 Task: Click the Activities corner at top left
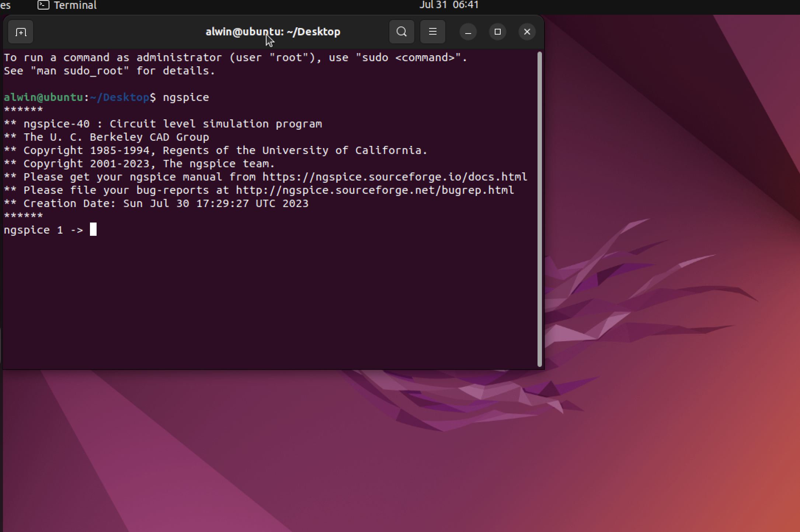coord(5,5)
